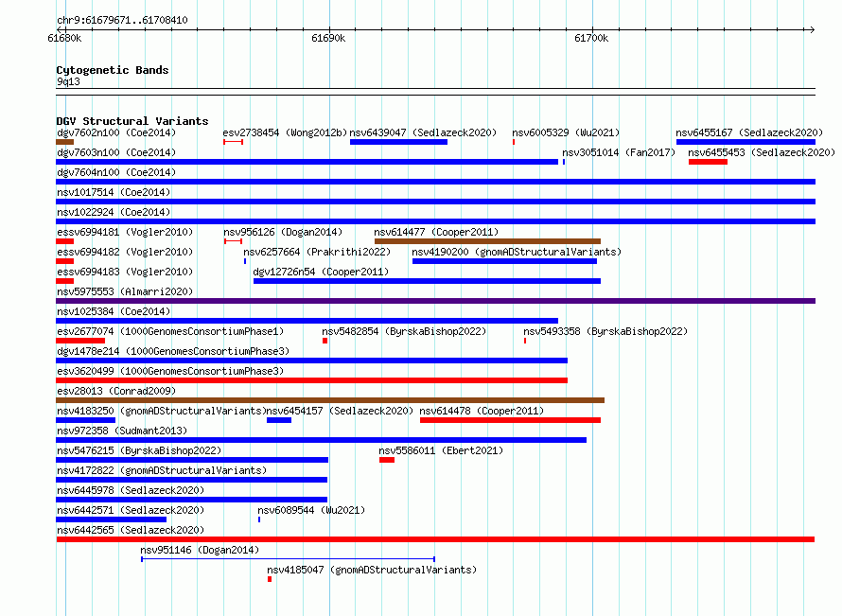
Task: Click nsv4190200 (gnomADStructuralVariants) label
Action: tap(516, 252)
